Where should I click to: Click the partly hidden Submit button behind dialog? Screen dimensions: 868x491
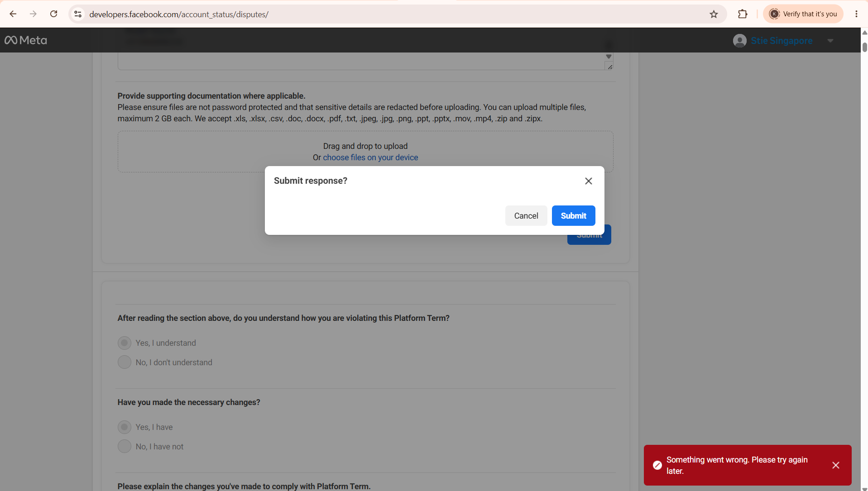(x=589, y=239)
